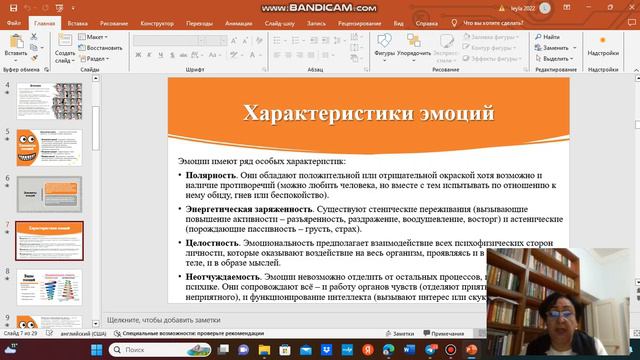The height and width of the screenshot is (360, 640).
Task: Open the Макет layout dropdown
Action: pos(93,37)
